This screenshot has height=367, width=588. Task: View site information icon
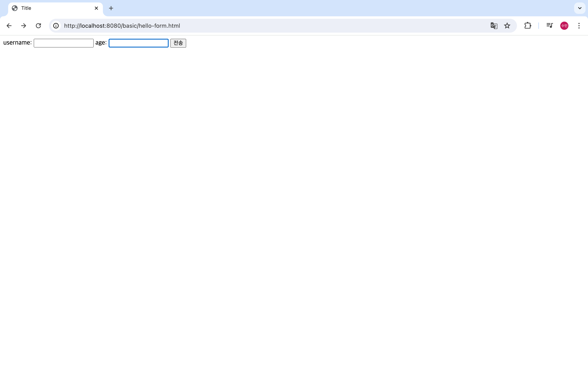pyautogui.click(x=56, y=26)
